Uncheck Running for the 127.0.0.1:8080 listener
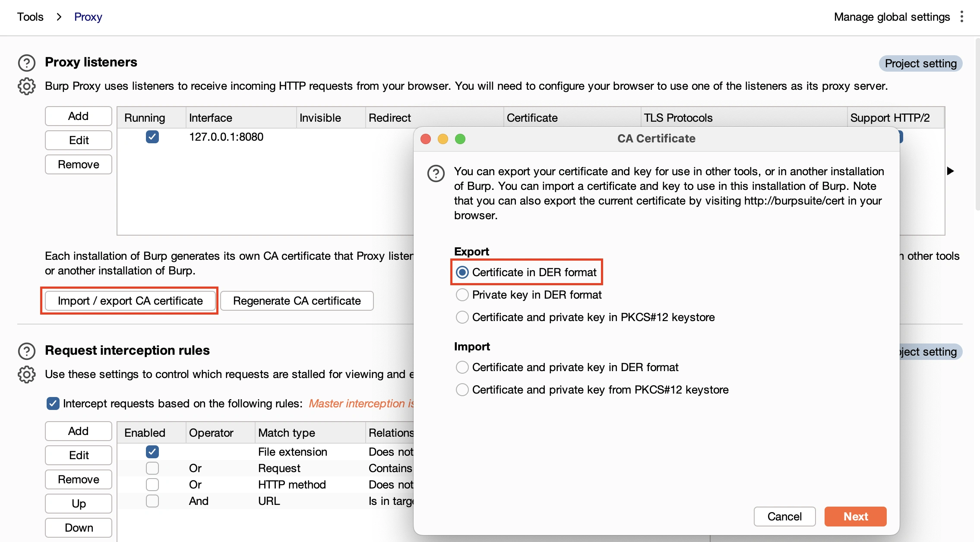The width and height of the screenshot is (980, 542). coord(152,137)
